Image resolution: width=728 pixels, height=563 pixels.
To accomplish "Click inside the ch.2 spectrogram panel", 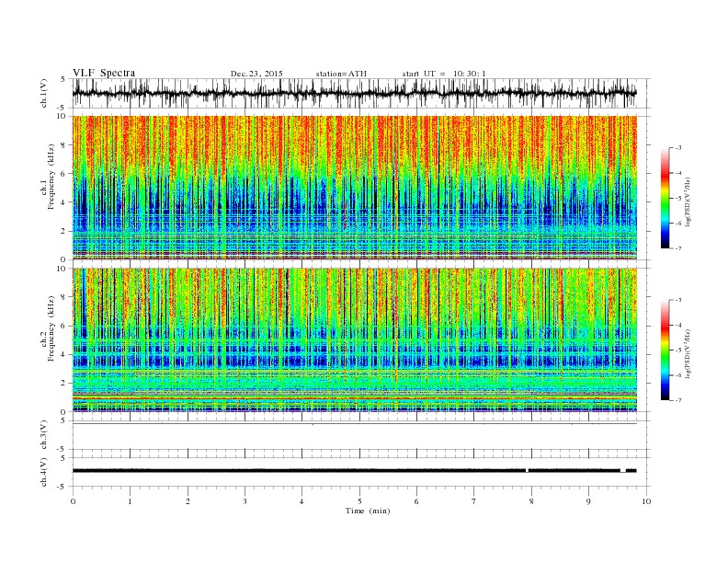I will (x=354, y=339).
